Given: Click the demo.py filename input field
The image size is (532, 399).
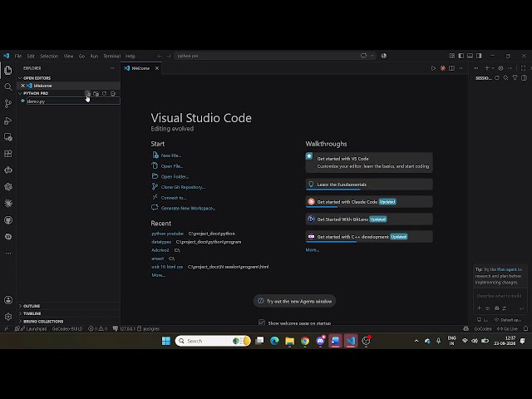Looking at the screenshot, I should [x=73, y=101].
